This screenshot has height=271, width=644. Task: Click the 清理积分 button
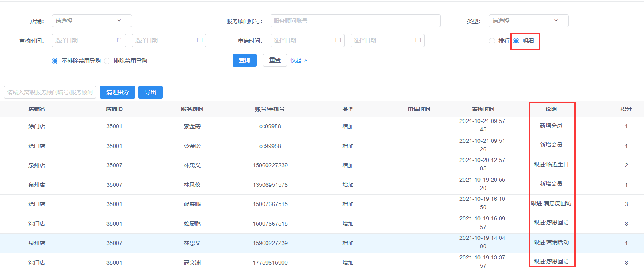tap(117, 92)
